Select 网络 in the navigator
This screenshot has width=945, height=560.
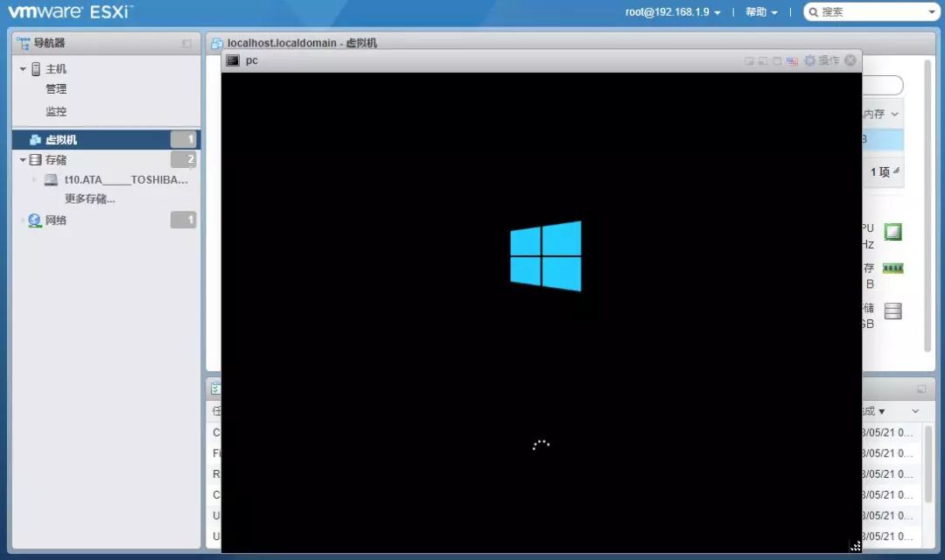(56, 220)
